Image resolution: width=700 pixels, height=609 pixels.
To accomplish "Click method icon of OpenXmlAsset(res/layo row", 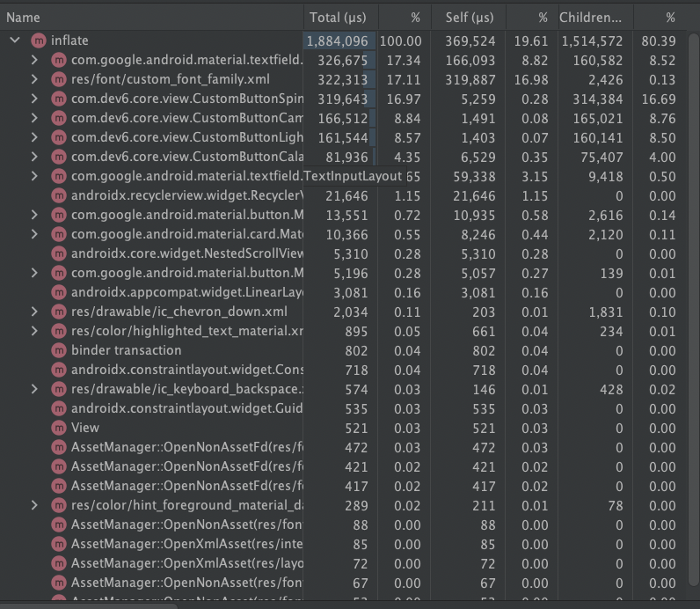I will (x=59, y=563).
